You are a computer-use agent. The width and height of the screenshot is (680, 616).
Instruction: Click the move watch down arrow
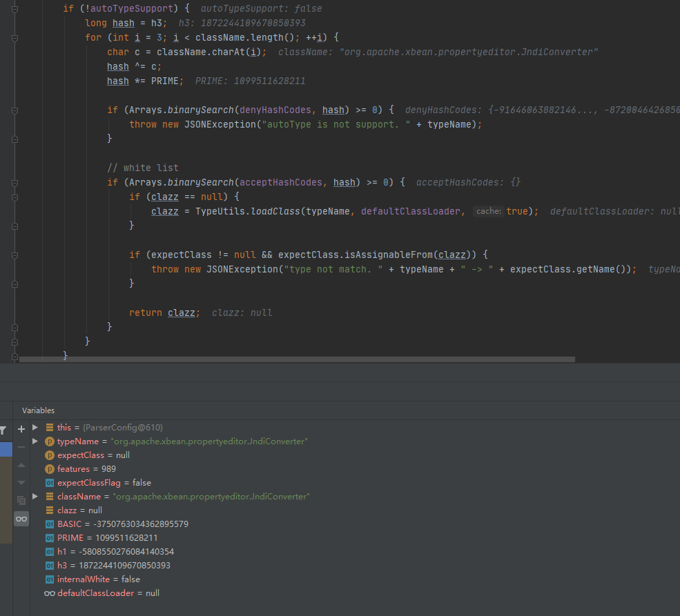(x=21, y=482)
